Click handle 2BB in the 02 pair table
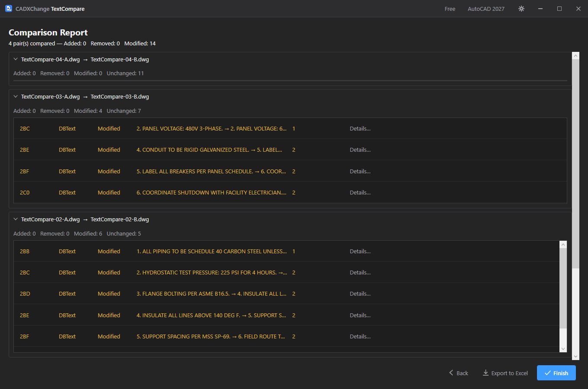Image resolution: width=588 pixels, height=389 pixels. click(x=25, y=251)
